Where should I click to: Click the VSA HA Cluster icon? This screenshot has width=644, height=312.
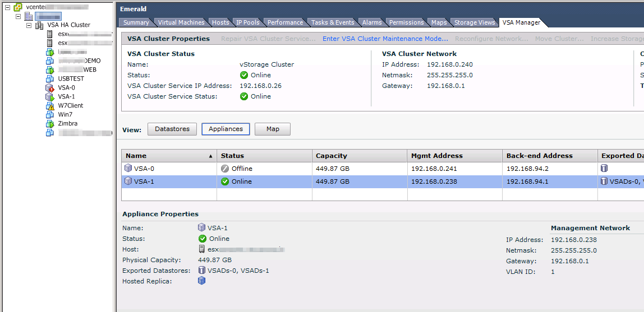[39, 25]
